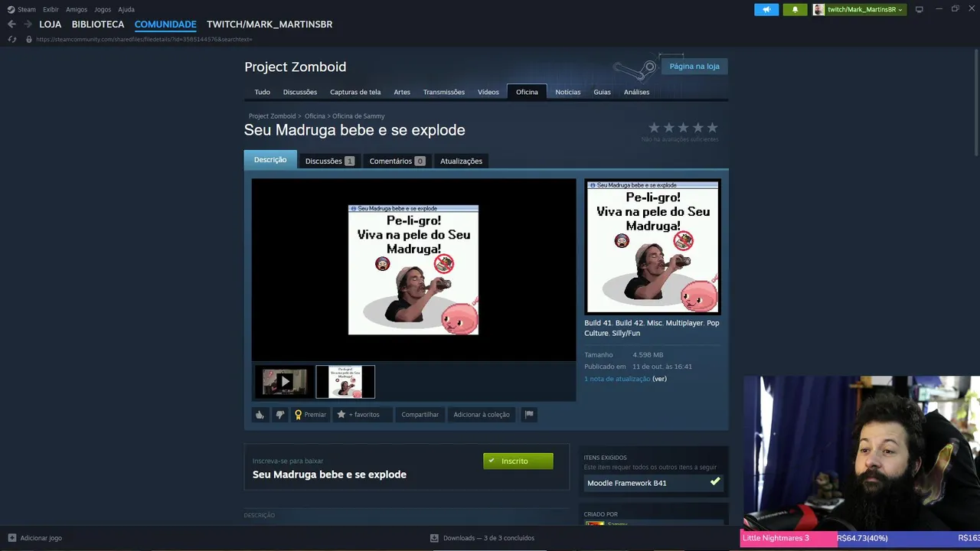Viewport: 980px width, 551px height.
Task: Select the Tudo hub tab
Action: coord(262,92)
